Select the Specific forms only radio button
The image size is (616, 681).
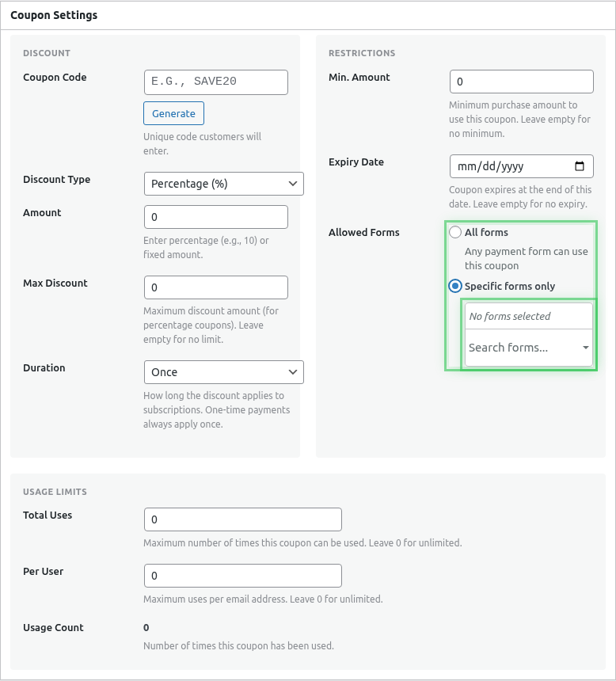(x=455, y=286)
